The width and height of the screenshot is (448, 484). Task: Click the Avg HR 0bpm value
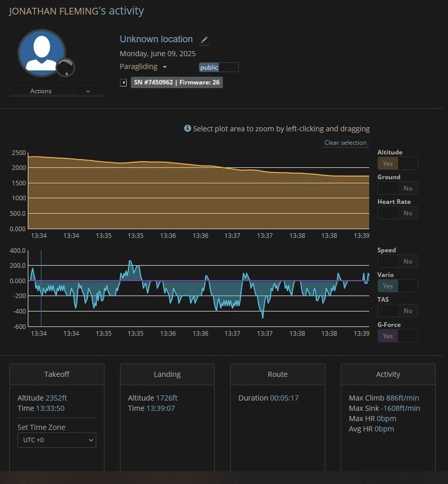[384, 429]
